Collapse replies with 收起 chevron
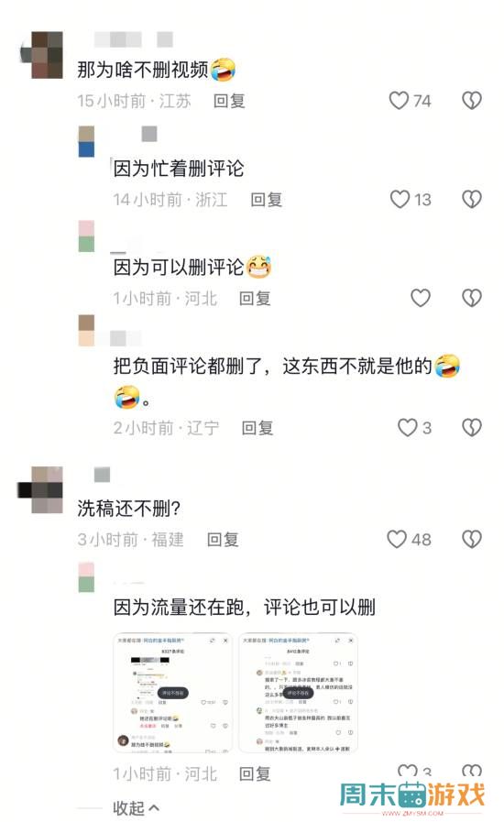The image size is (504, 822). click(137, 808)
